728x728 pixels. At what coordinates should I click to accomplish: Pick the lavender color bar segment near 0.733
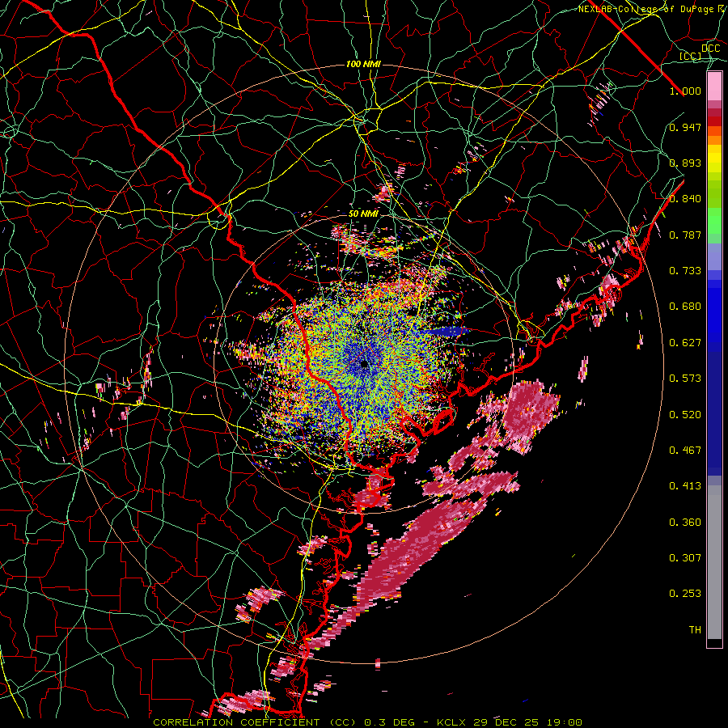coord(714,256)
